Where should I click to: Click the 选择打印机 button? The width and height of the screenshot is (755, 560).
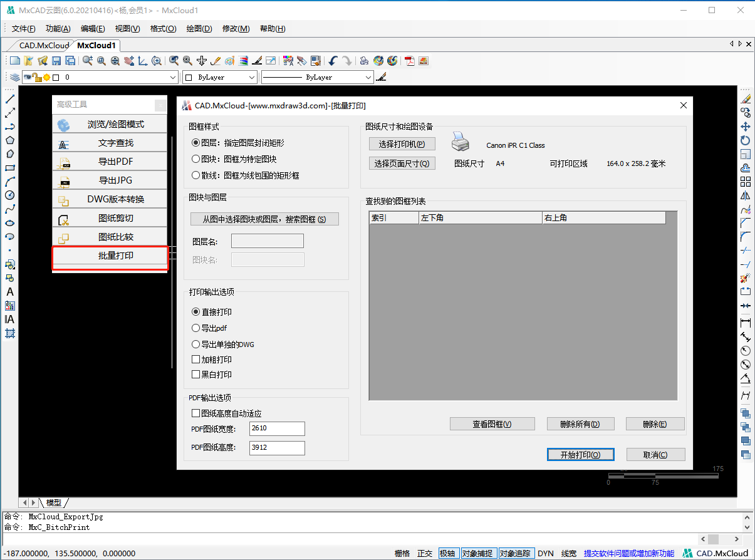pyautogui.click(x=402, y=144)
